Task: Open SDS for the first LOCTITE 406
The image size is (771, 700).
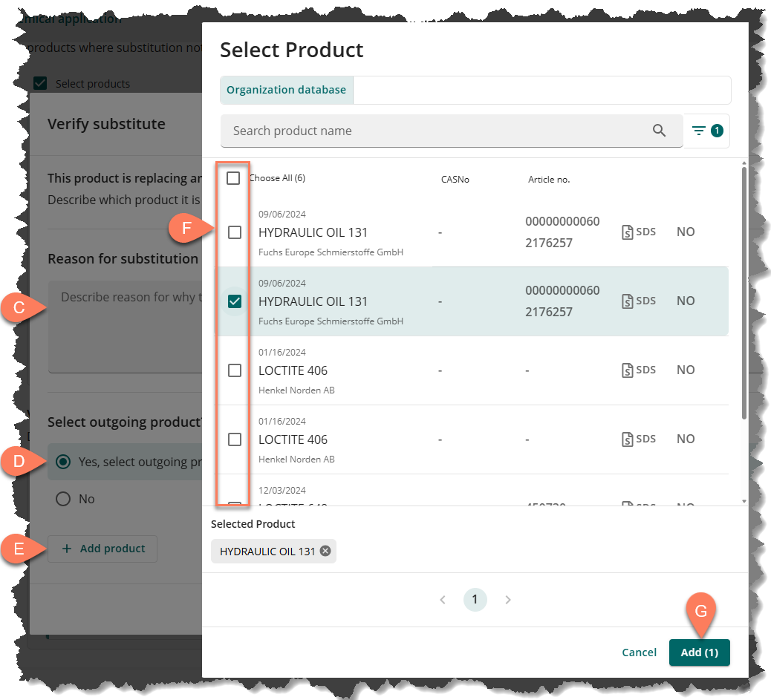Action: [639, 370]
